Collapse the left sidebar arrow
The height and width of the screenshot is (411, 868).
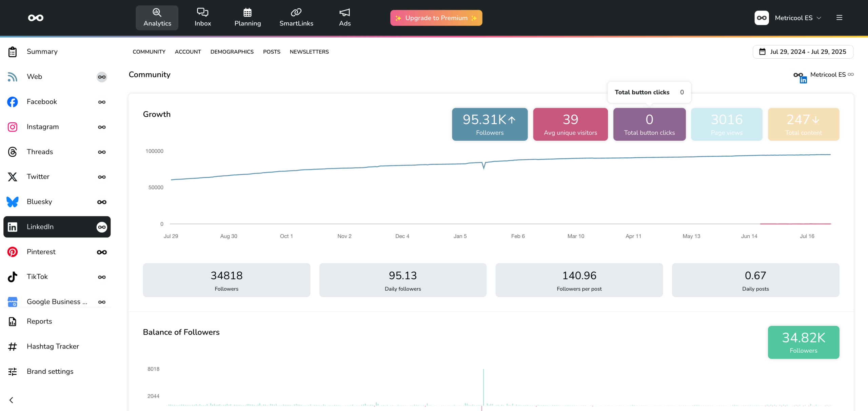[x=11, y=400]
